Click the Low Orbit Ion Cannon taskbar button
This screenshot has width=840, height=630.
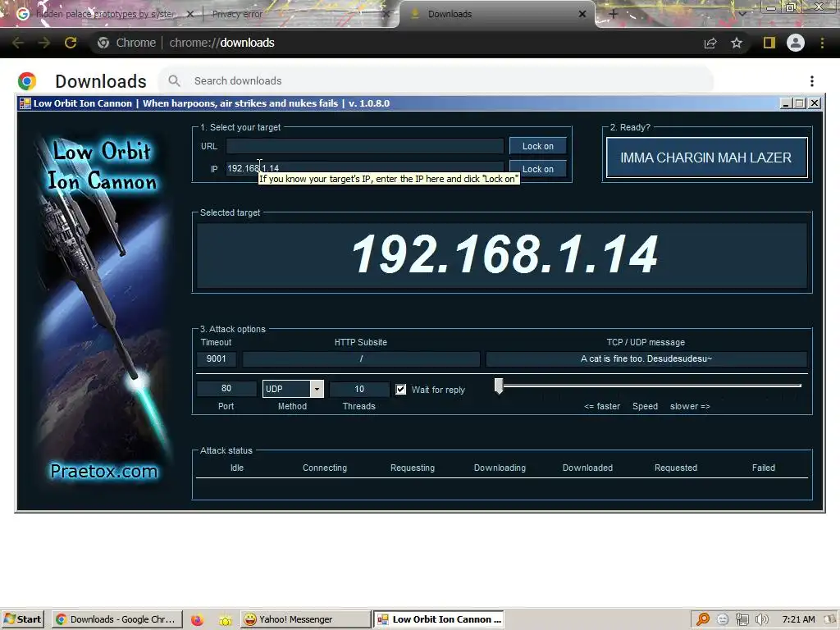[440, 619]
